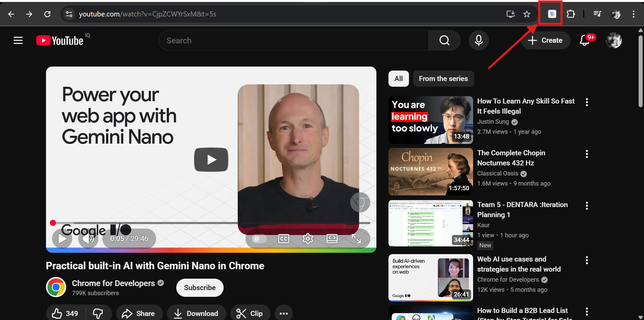The width and height of the screenshot is (644, 320).
Task: Click the Justin Sung channel name
Action: pos(493,122)
